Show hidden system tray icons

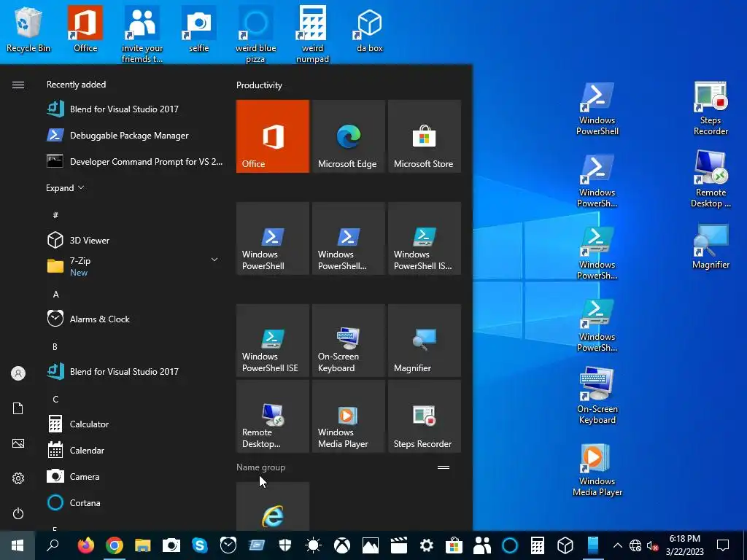[617, 545]
